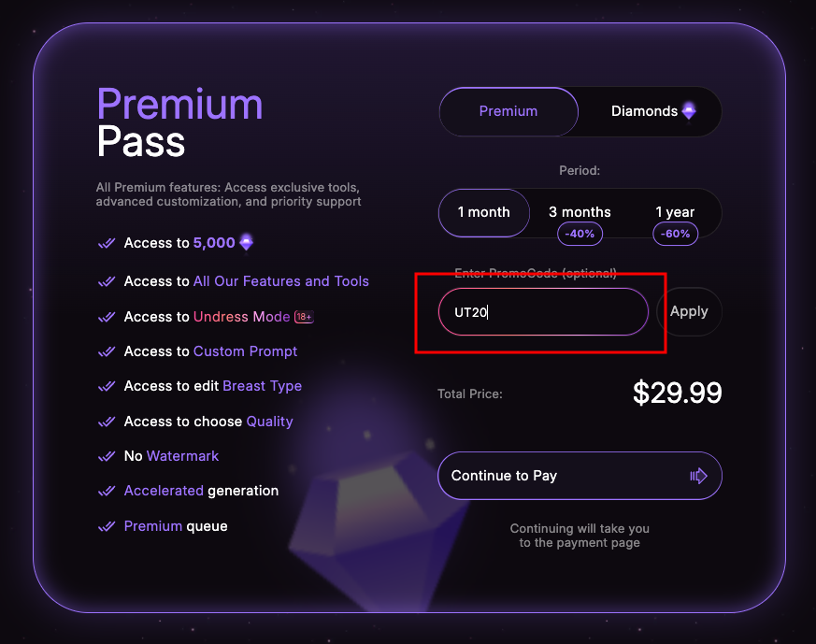
Task: Pick the 1 year period option
Action: tap(675, 212)
